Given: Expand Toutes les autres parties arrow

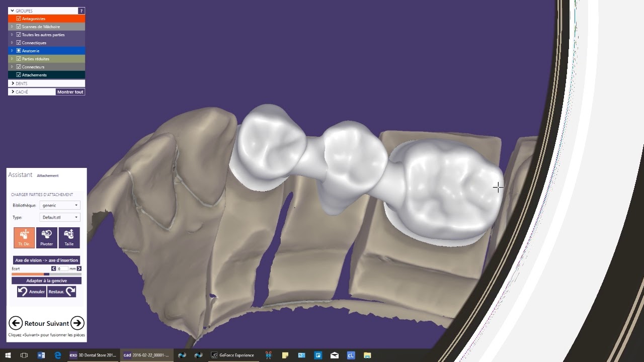Looking at the screenshot, I should (x=12, y=35).
